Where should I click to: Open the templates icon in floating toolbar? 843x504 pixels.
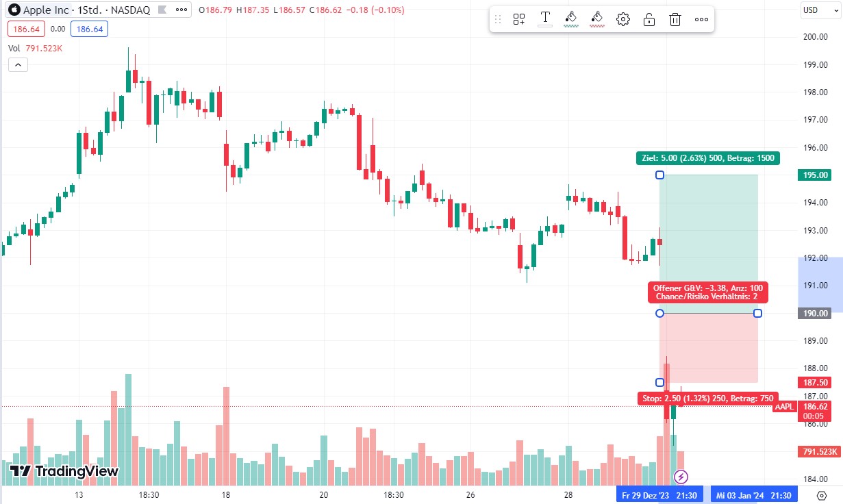(x=519, y=19)
